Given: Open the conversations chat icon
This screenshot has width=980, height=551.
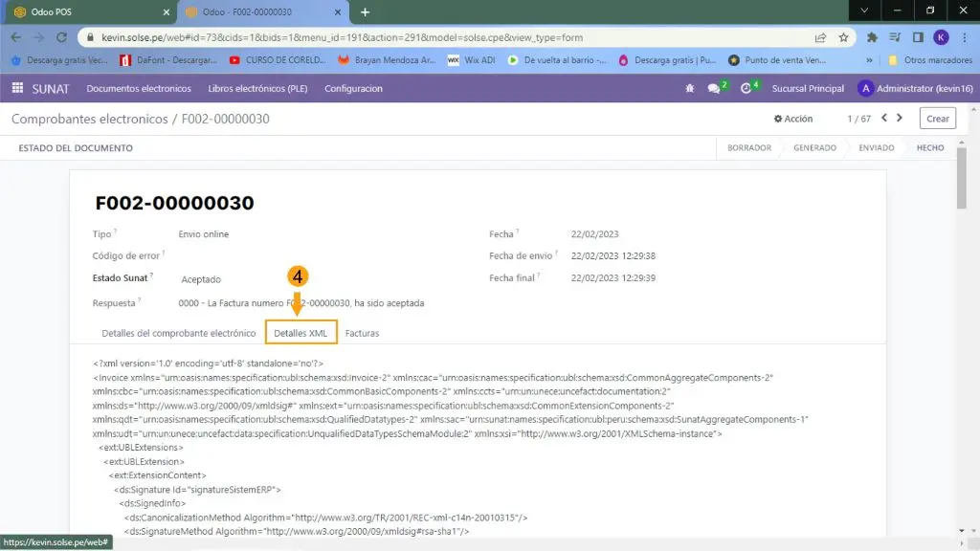Looking at the screenshot, I should click(714, 89).
